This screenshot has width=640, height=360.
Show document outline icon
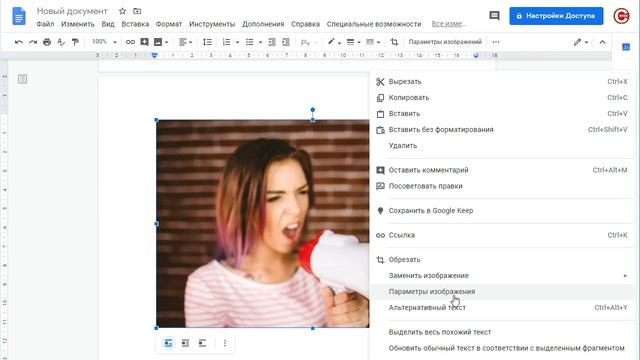tap(22, 79)
